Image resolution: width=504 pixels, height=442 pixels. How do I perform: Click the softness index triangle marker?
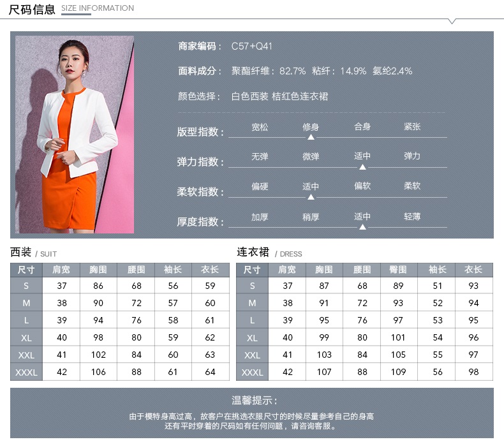(311, 197)
